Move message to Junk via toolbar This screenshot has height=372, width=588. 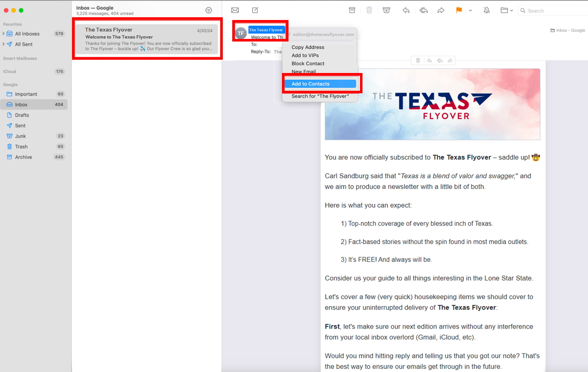tap(386, 10)
